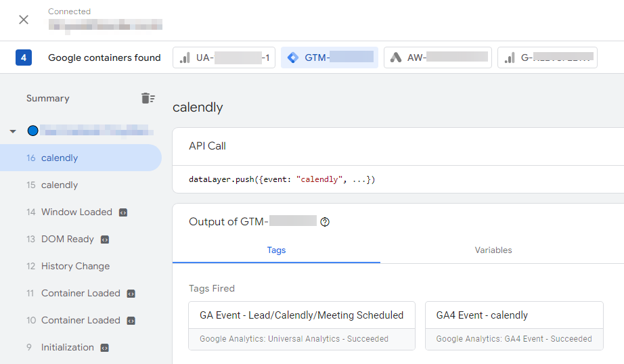Open the Summary view
The height and width of the screenshot is (364, 624).
pos(48,98)
